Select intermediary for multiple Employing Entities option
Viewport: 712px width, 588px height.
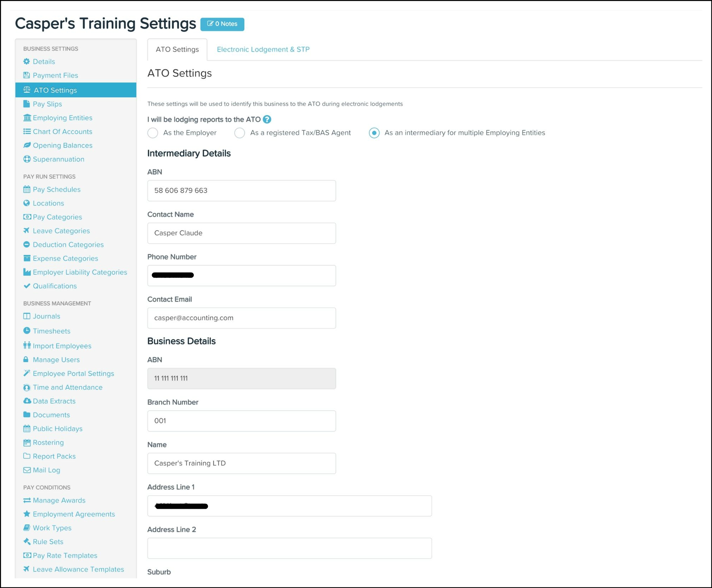374,133
